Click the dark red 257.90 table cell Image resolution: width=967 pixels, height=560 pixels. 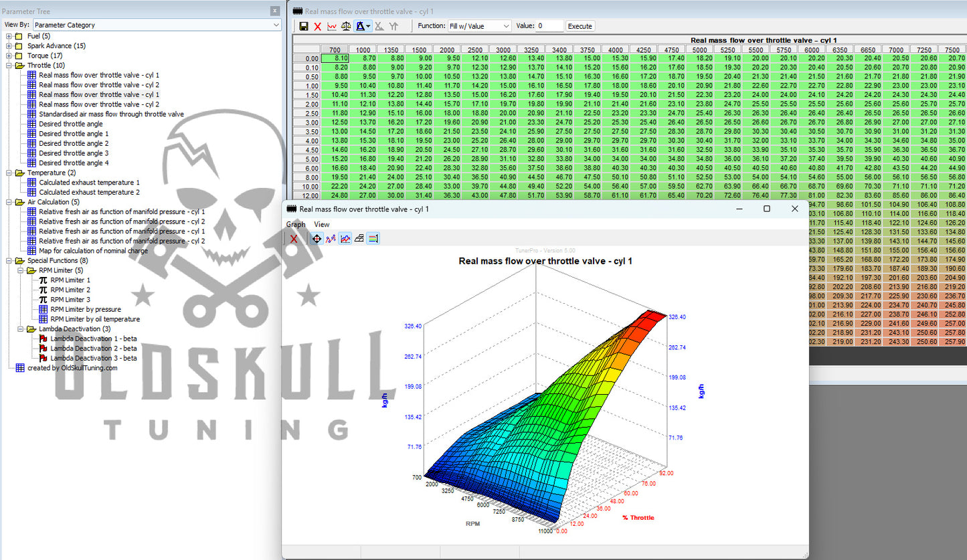(x=951, y=342)
